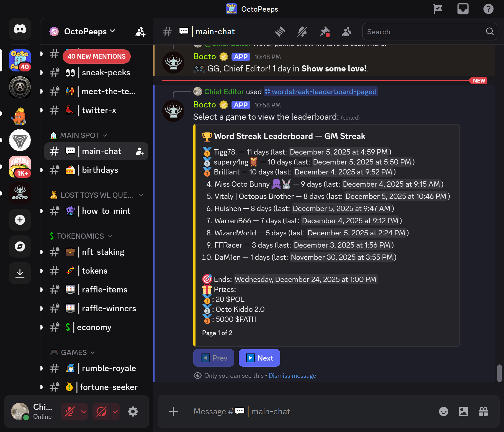This screenshot has width=504, height=432.
Task: Toggle microphone mute button
Action: 70,412
